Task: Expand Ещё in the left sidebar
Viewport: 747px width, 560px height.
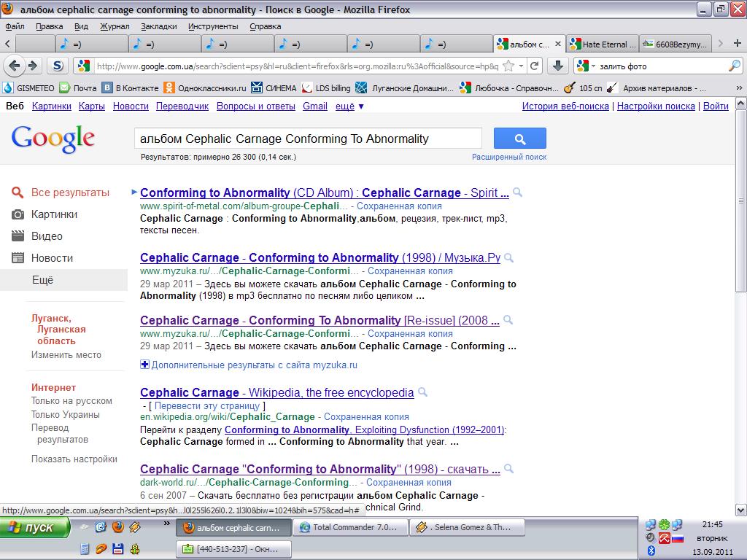Action: (x=42, y=280)
